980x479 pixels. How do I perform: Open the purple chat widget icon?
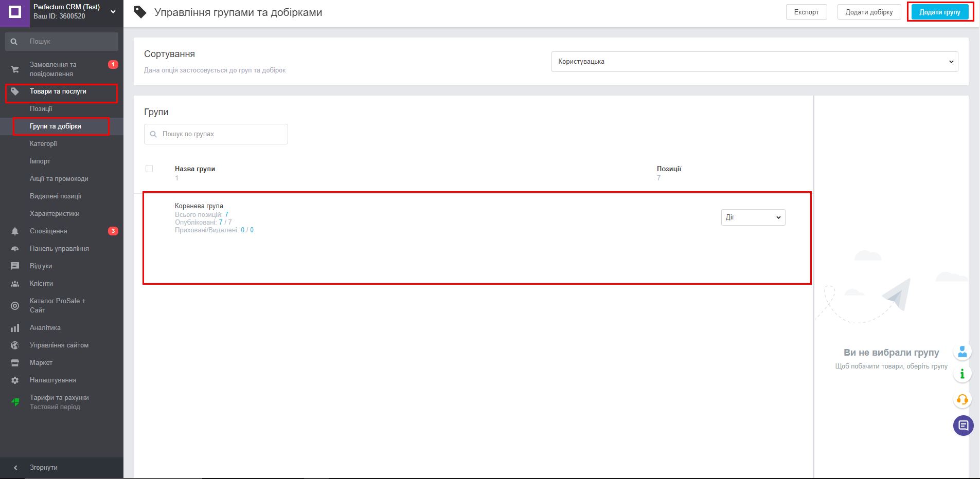[963, 426]
